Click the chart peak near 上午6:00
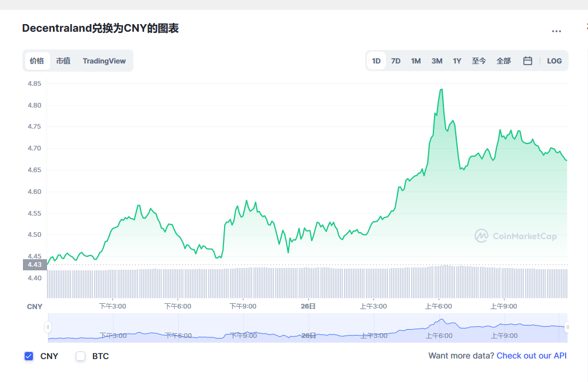Screen dimensions: 588x382 click(x=442, y=89)
